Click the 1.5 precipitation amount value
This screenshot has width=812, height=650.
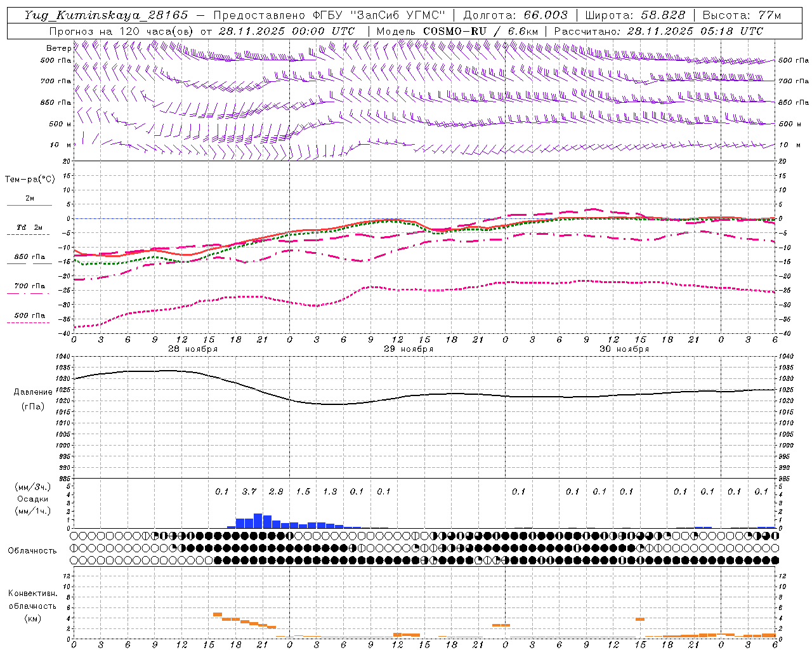coord(303,491)
